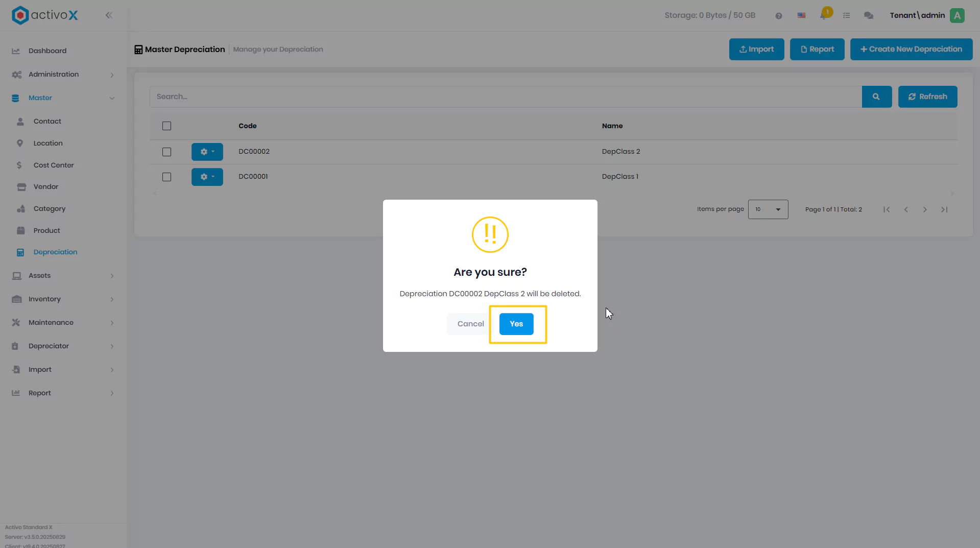
Task: Expand the sidebar Import menu
Action: (63, 369)
